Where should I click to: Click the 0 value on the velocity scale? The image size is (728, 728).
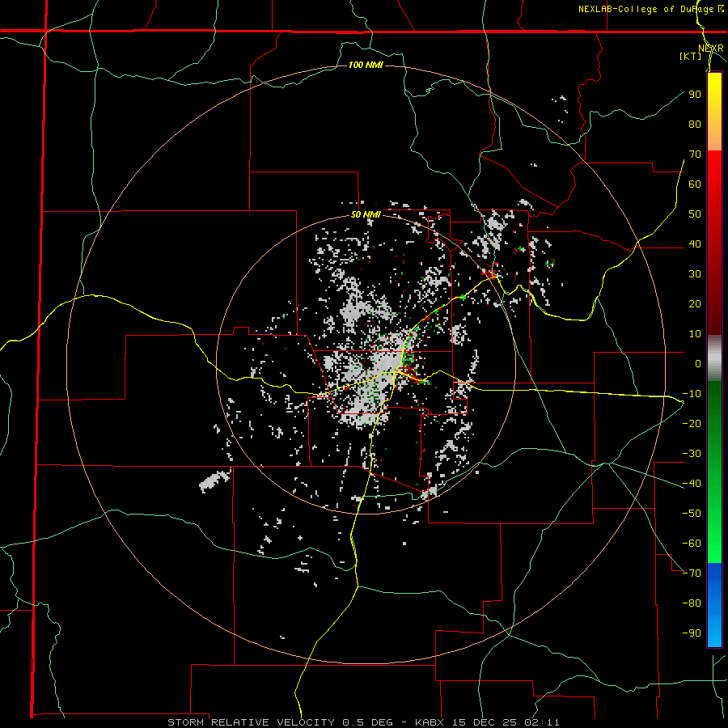[x=698, y=363]
